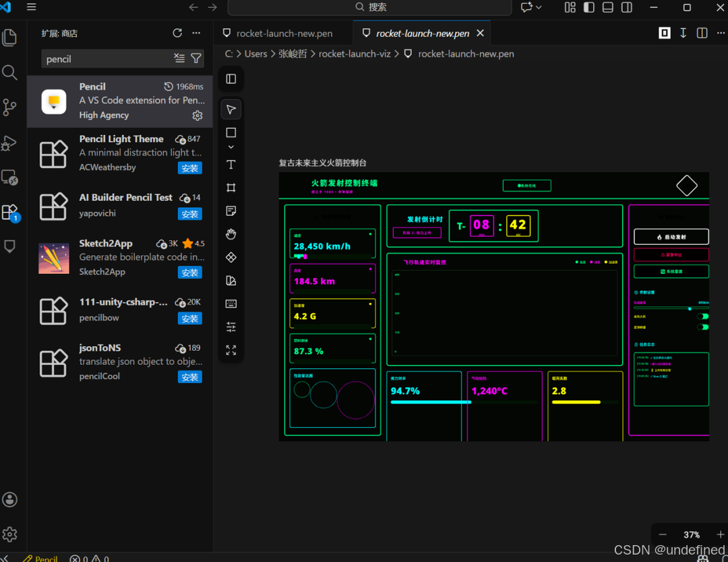Open the Remote Explorer view
The height and width of the screenshot is (562, 728).
point(9,177)
